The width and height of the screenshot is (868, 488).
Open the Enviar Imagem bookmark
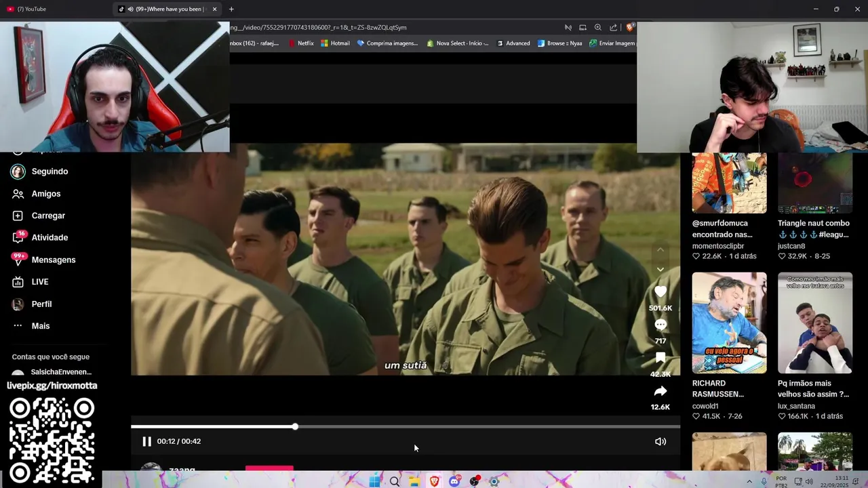(612, 43)
